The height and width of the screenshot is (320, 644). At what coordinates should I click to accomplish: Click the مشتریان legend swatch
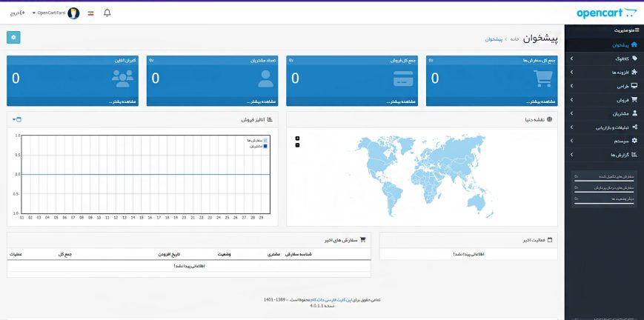[265, 146]
